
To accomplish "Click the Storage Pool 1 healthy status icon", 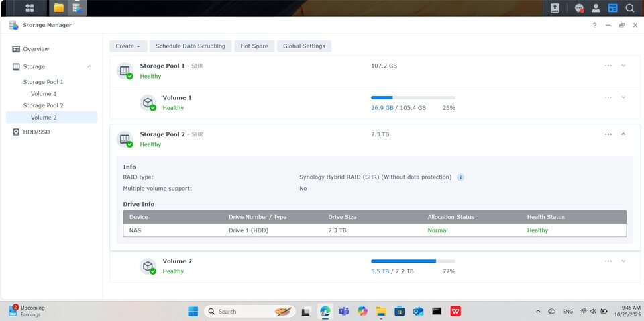I will (x=125, y=71).
